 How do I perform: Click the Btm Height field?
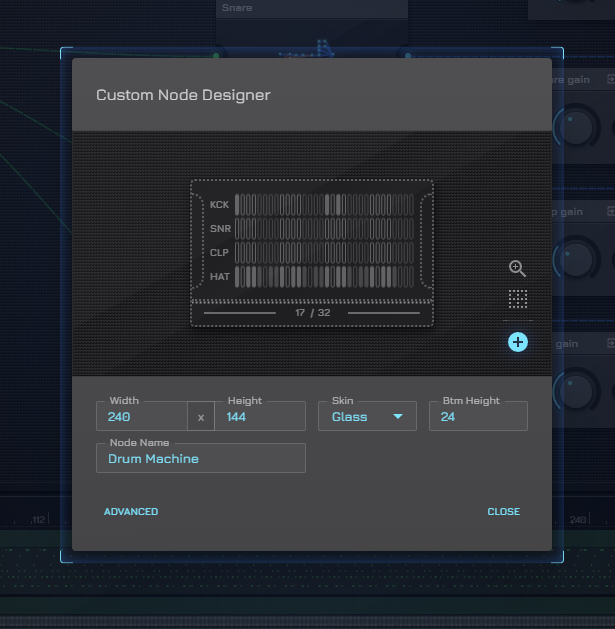click(x=478, y=417)
